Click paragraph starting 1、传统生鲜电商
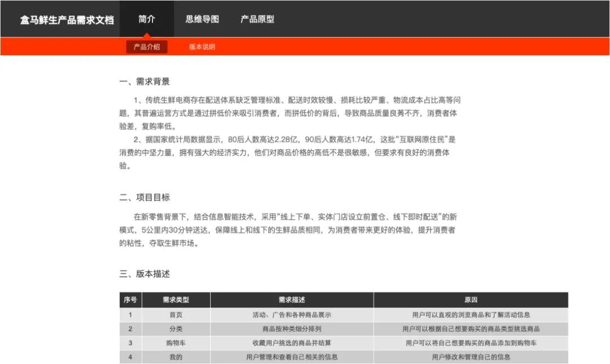 point(290,113)
